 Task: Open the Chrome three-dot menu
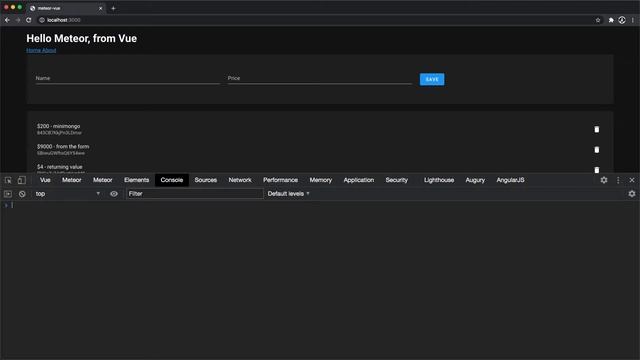633,20
